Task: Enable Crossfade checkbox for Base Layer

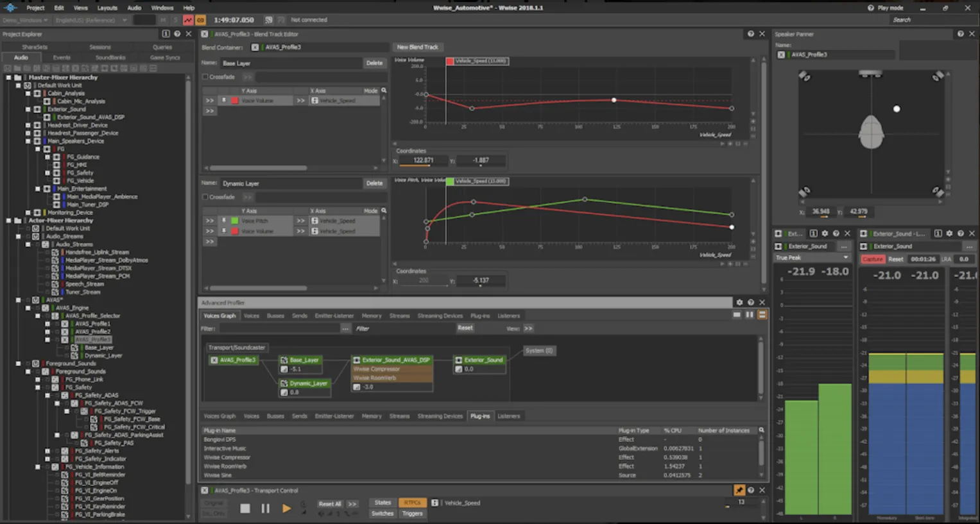Action: pyautogui.click(x=205, y=77)
